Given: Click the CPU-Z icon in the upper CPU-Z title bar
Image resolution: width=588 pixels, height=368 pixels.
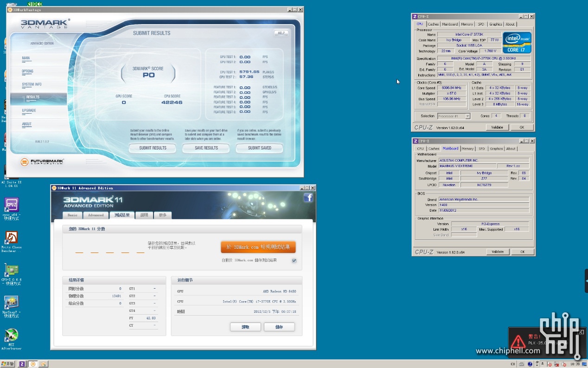Looking at the screenshot, I should [x=415, y=17].
